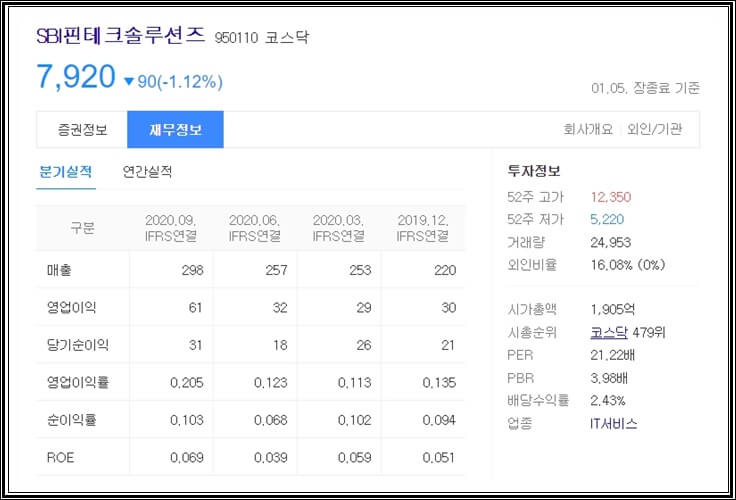This screenshot has width=736, height=500.
Task: Click the 투자정보 section heading
Action: click(534, 170)
